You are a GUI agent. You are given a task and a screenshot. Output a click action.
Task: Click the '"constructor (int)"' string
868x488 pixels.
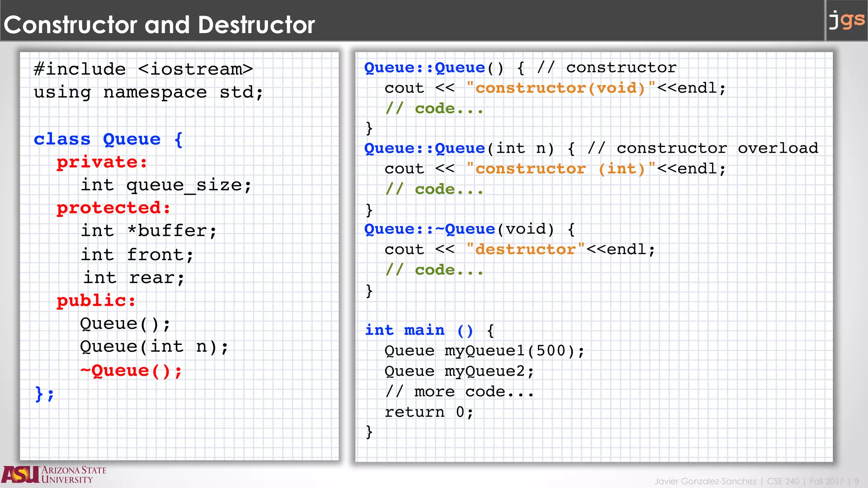[x=561, y=169]
